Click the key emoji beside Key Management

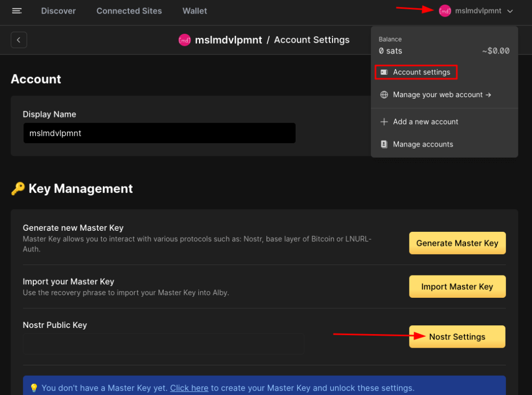[x=18, y=188]
